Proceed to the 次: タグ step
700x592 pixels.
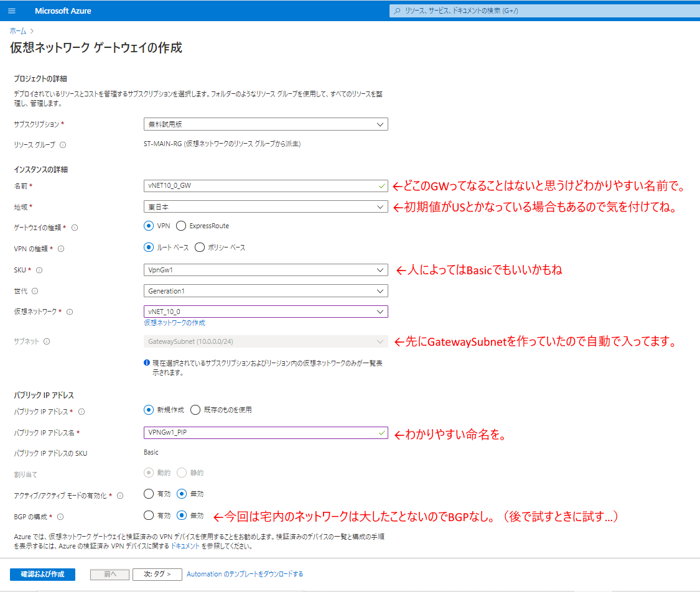[x=157, y=574]
